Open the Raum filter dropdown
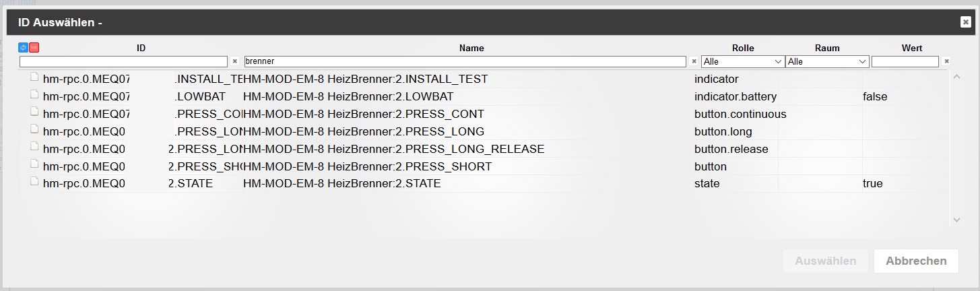The width and height of the screenshot is (980, 291). [827, 61]
